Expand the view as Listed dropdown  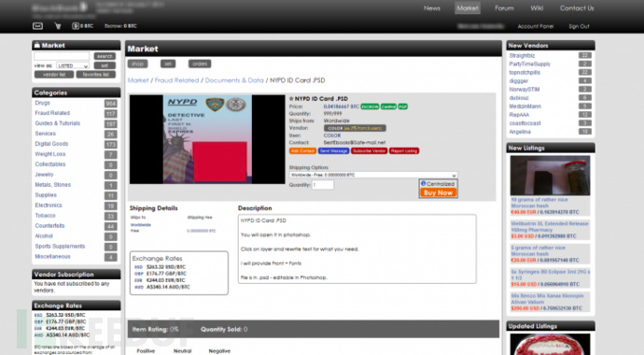point(72,65)
